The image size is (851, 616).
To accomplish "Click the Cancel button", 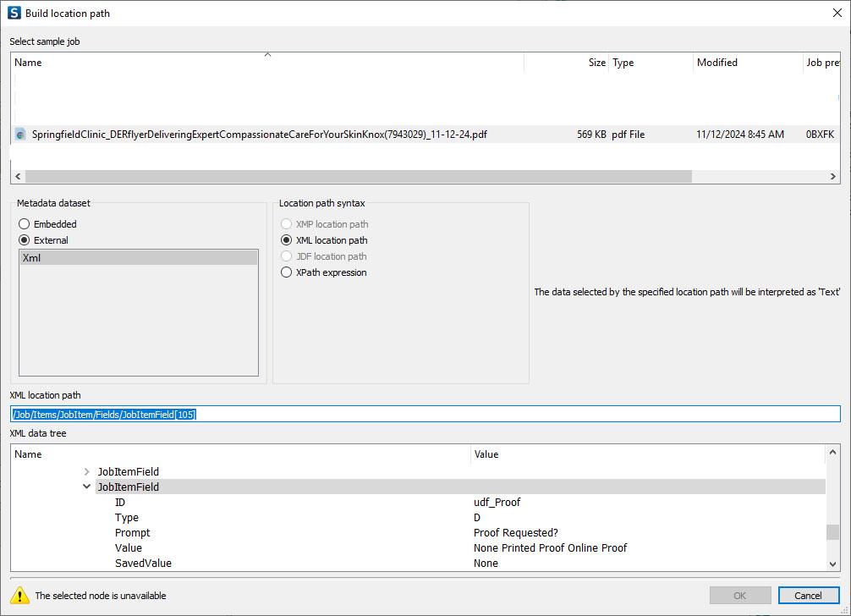I will pyautogui.click(x=808, y=596).
